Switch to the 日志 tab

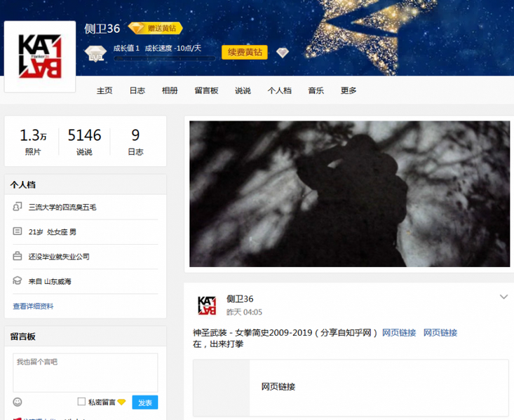(x=137, y=90)
